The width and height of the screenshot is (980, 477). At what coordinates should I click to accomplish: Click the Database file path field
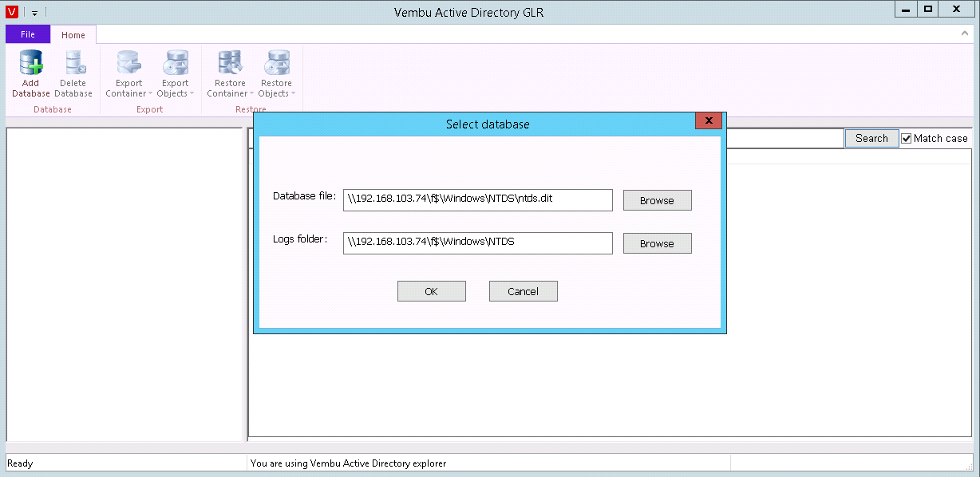pos(478,200)
